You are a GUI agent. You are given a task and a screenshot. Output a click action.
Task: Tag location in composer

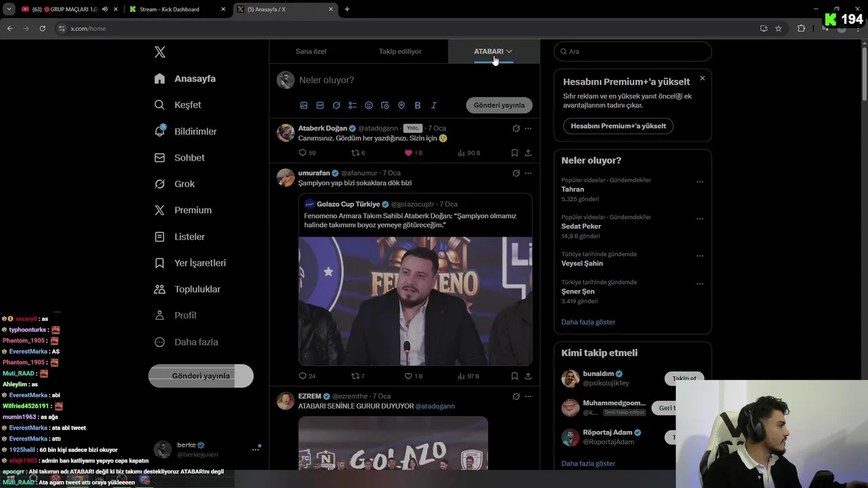401,106
